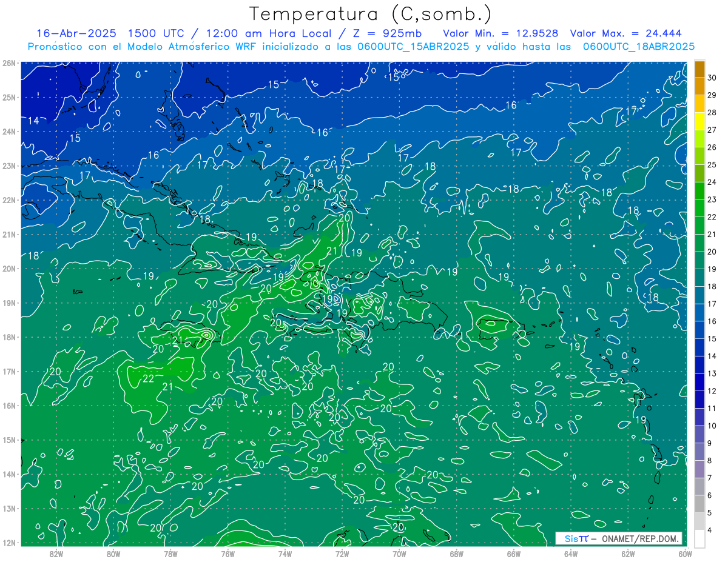Click the '64W' longitude axis label
Image resolution: width=728 pixels, height=562 pixels.
pyautogui.click(x=571, y=553)
